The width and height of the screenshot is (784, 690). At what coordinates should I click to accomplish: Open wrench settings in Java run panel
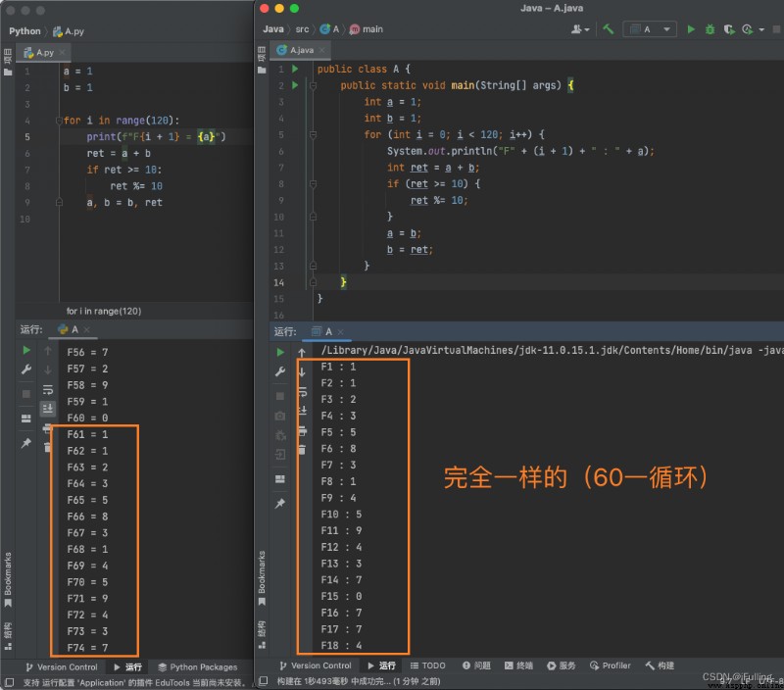pyautogui.click(x=280, y=371)
